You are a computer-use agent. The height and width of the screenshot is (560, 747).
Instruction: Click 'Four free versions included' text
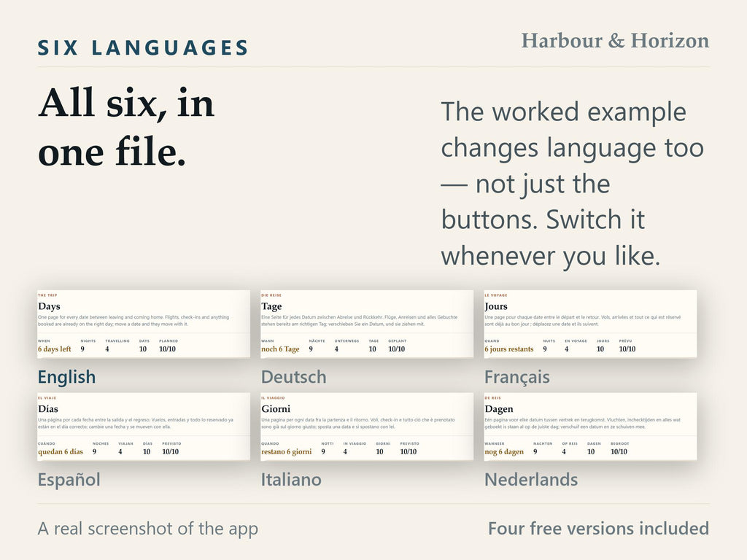[x=598, y=529]
